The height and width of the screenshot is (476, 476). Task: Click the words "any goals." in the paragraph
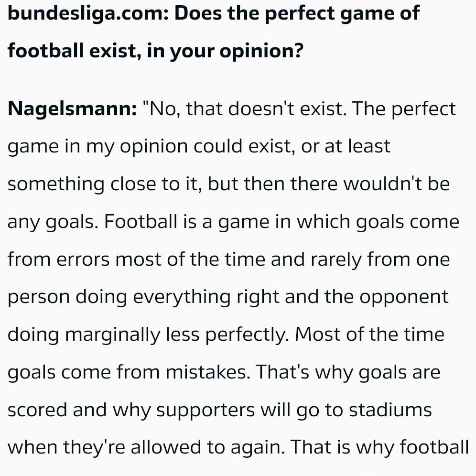(x=53, y=222)
